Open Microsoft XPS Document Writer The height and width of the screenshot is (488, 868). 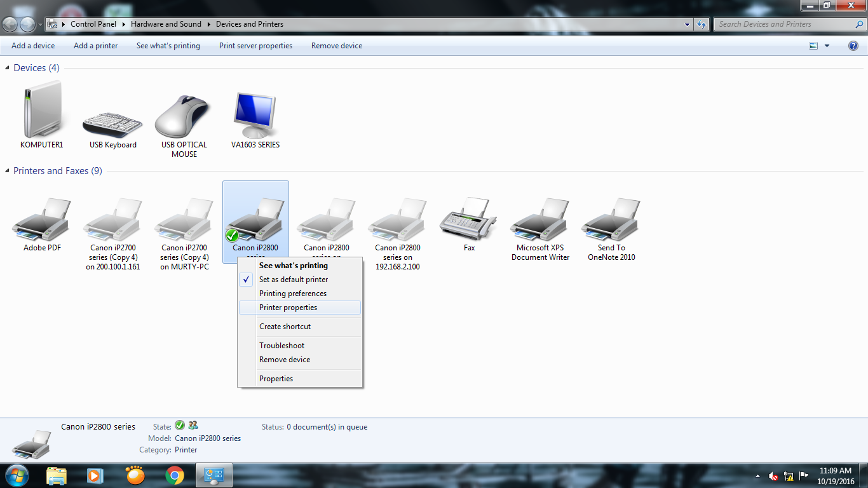[x=539, y=219]
